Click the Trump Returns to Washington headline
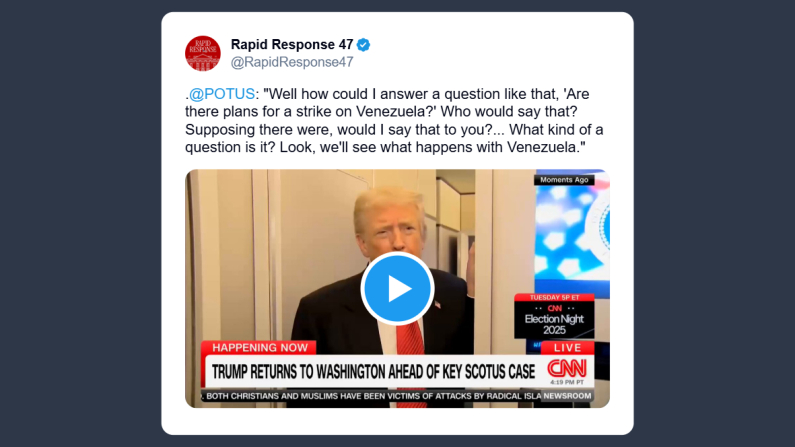This screenshot has width=795, height=447. coord(373,371)
